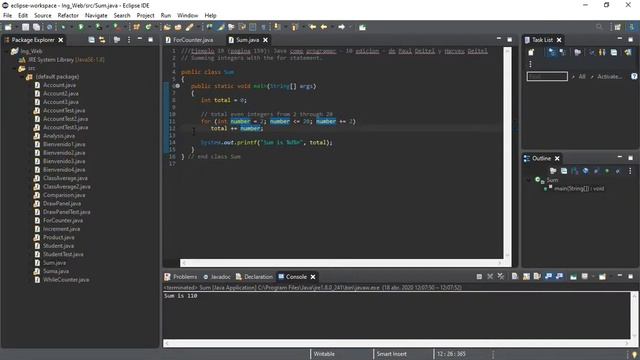Open the Run menu
This screenshot has width=640, height=360.
pos(166,16)
